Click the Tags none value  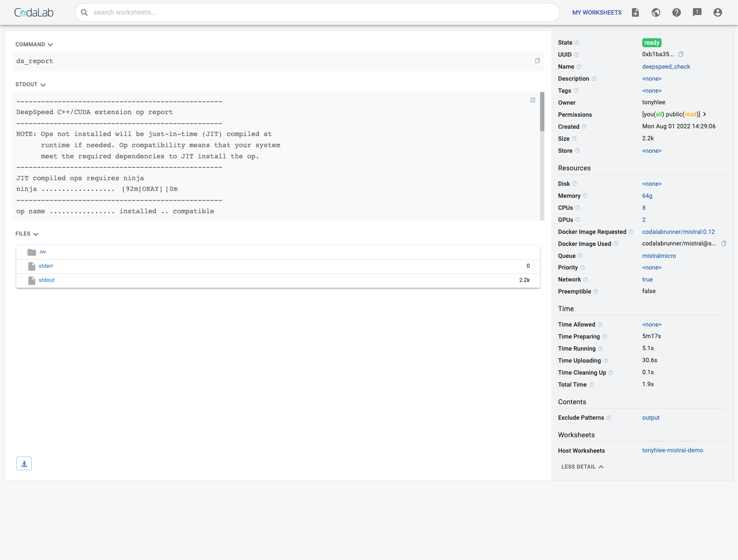(x=652, y=91)
